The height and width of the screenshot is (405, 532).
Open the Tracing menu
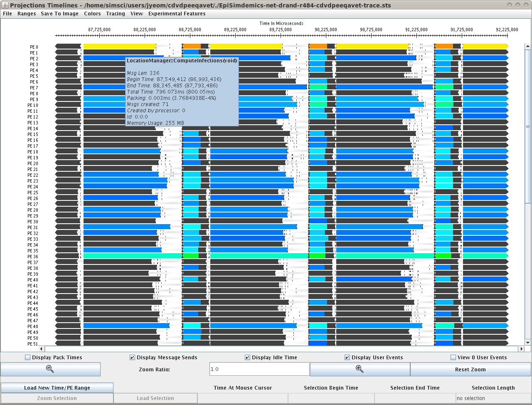coord(116,14)
